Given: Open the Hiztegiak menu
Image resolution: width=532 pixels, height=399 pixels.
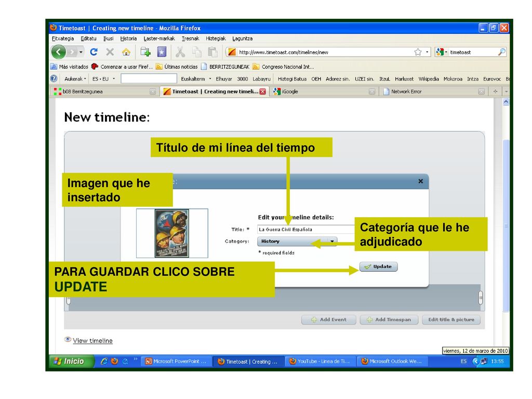Looking at the screenshot, I should [x=216, y=38].
